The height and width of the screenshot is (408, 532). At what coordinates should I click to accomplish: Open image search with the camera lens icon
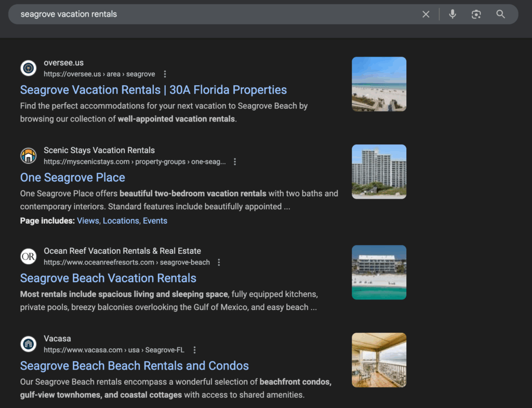(476, 14)
